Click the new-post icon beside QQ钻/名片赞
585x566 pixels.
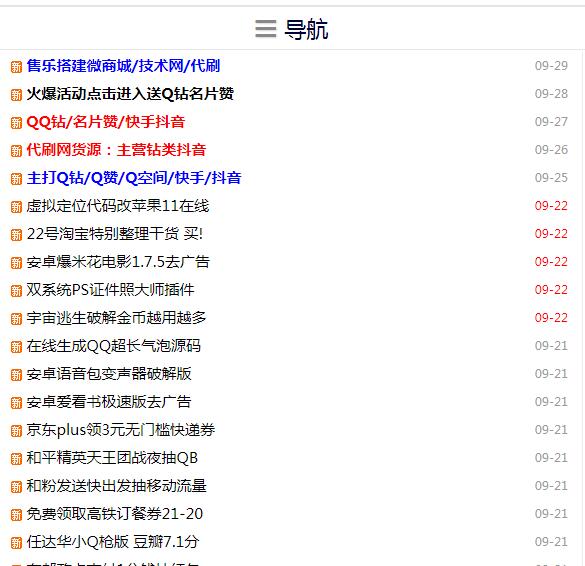click(x=16, y=123)
